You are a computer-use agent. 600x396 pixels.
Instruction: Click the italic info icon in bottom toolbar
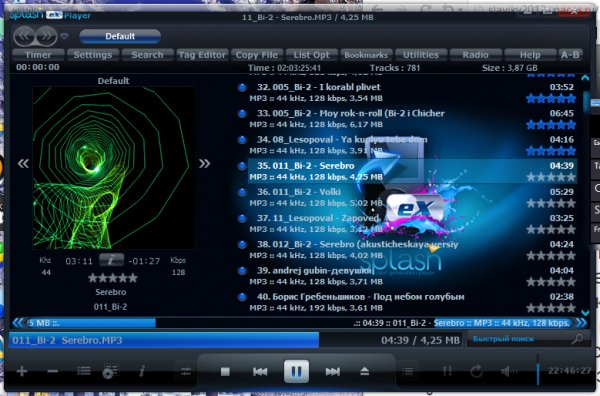click(142, 371)
